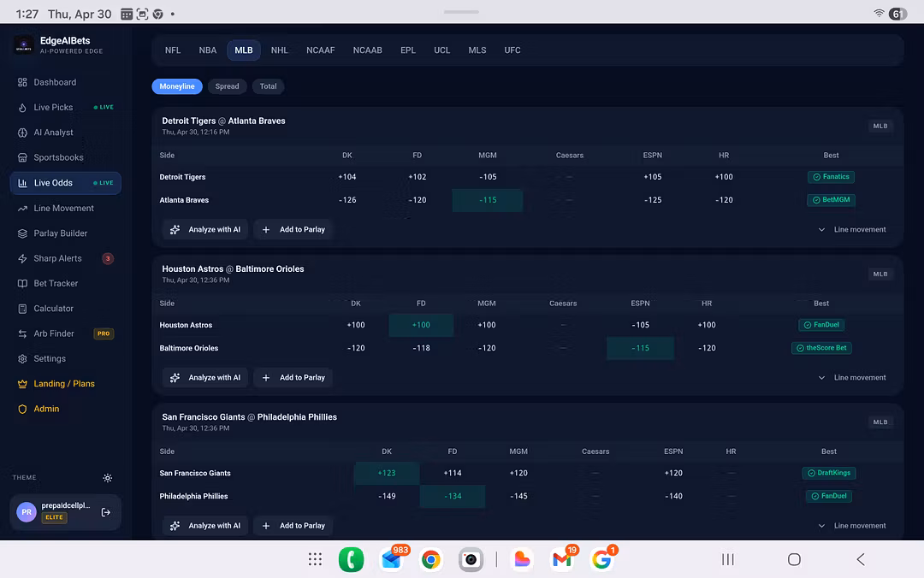Switch to the UFC tab
Image resolution: width=924 pixels, height=578 pixels.
coord(512,50)
